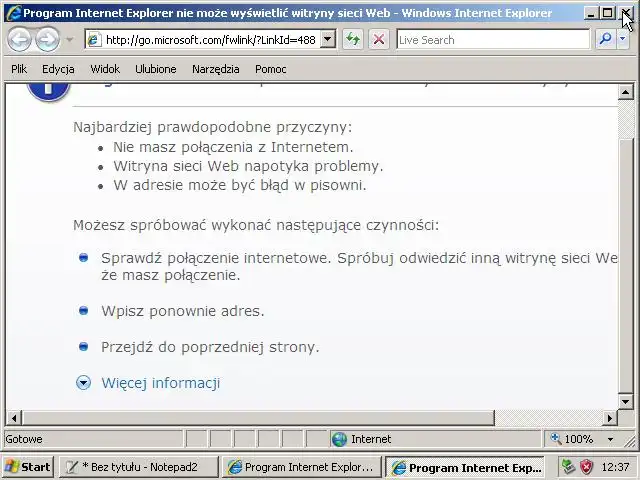Image resolution: width=640 pixels, height=480 pixels.
Task: Click the Gotowe status text
Action: [24, 439]
